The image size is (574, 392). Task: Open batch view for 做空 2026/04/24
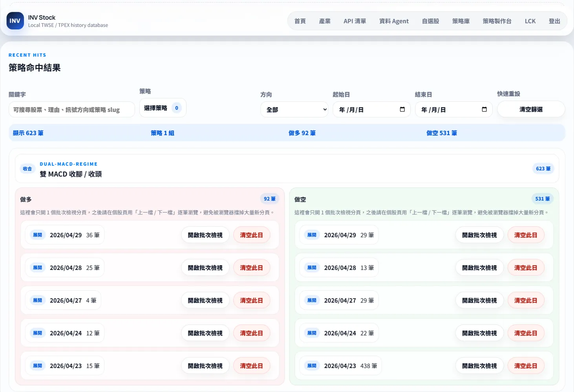click(x=479, y=333)
